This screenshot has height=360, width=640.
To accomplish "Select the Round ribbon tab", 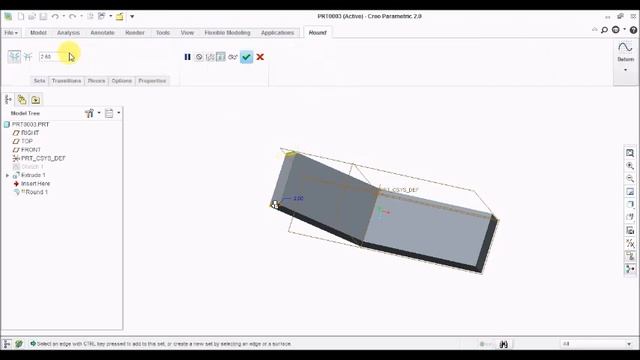I will (x=318, y=33).
